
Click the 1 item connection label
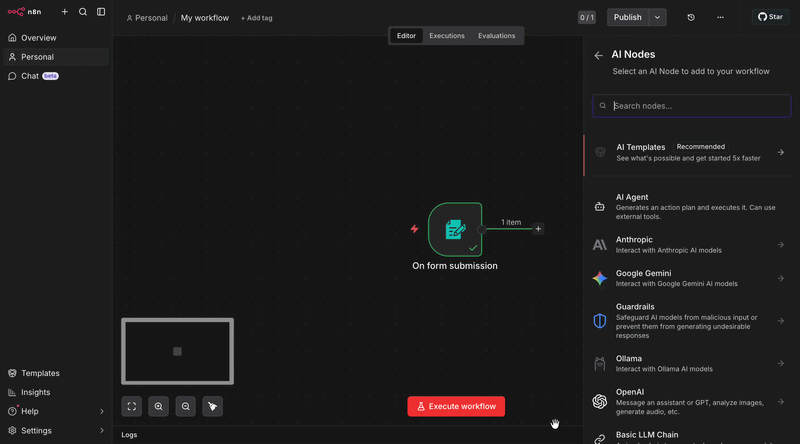511,222
